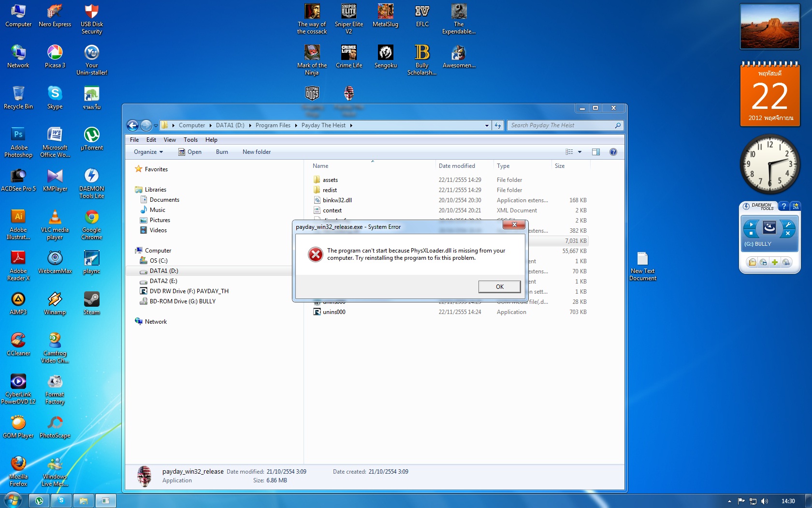Change the view with the views icon
Viewport: 812px width, 508px height.
point(569,152)
